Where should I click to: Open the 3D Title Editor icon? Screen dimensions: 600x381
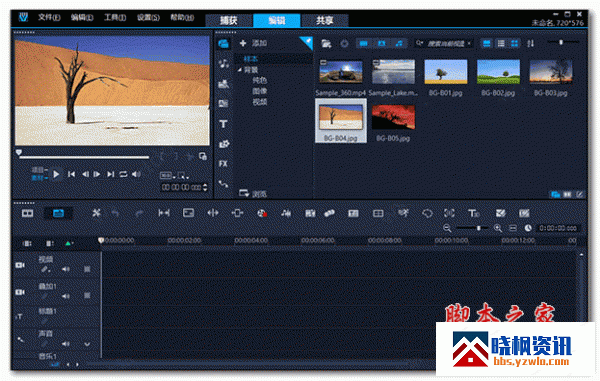(474, 213)
